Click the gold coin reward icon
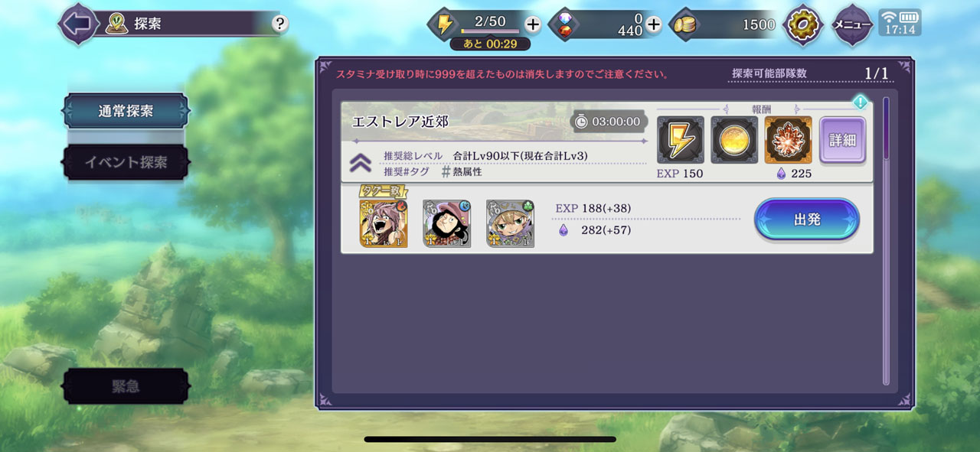 point(734,140)
